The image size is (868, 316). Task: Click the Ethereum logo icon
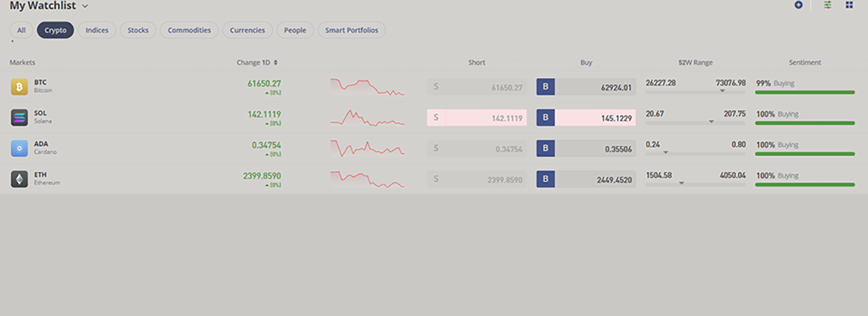coord(19,179)
